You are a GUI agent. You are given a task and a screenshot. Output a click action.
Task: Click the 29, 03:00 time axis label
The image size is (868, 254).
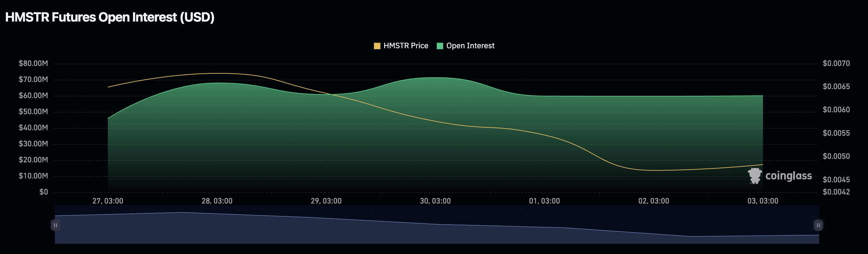click(326, 201)
